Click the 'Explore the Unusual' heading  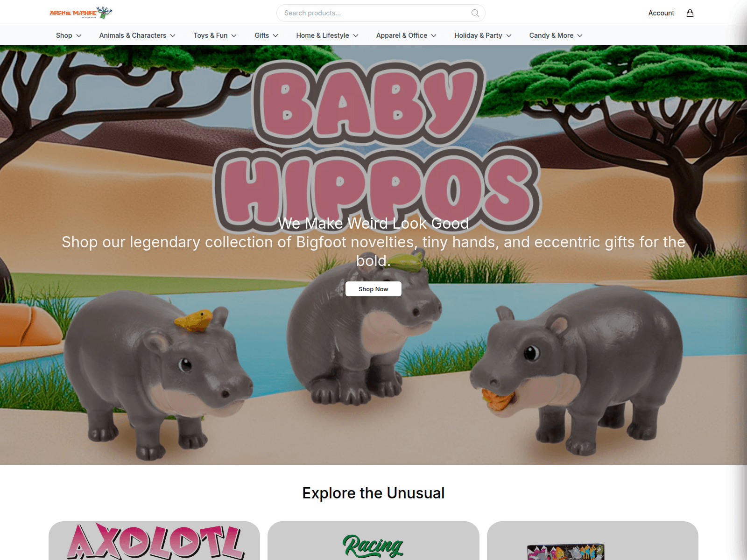[373, 493]
